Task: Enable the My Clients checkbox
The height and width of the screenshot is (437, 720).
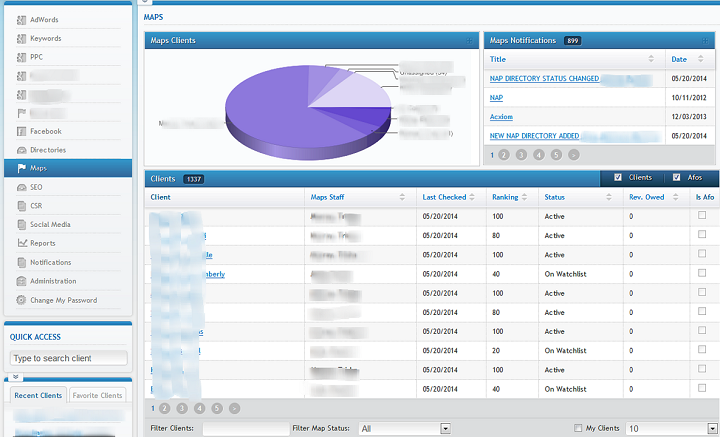Action: point(578,428)
